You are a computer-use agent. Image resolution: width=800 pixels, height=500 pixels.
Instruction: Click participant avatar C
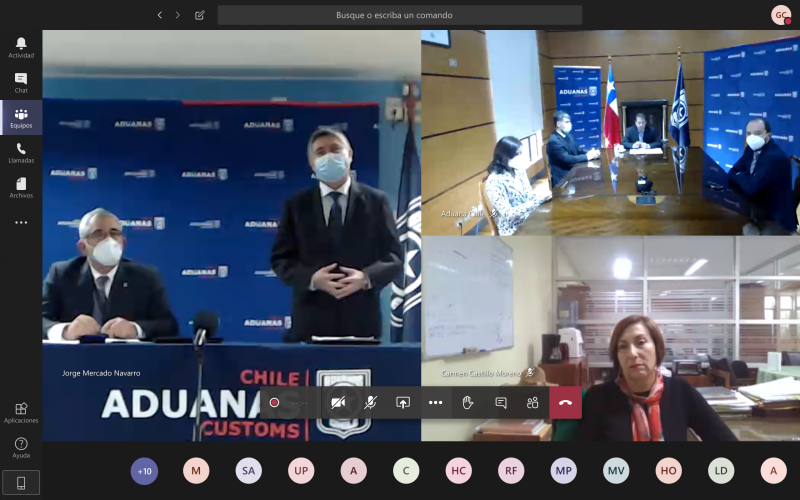(x=406, y=471)
